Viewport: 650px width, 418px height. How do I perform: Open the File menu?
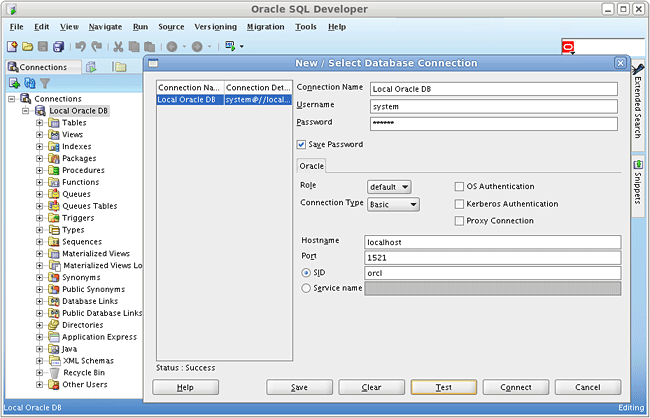pyautogui.click(x=17, y=27)
